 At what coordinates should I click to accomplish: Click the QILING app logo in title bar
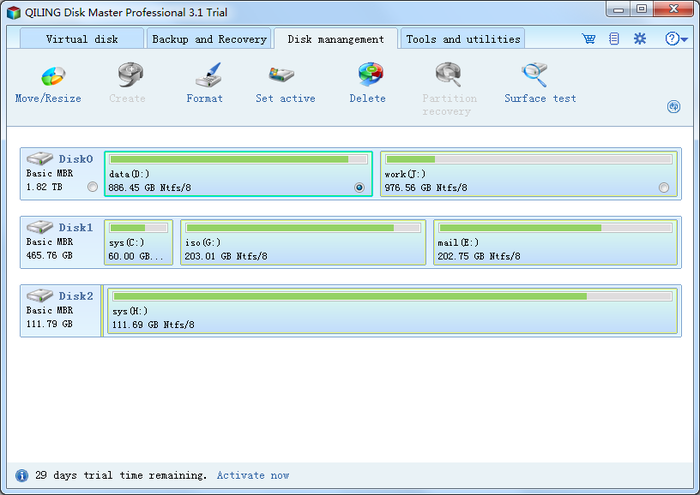tap(14, 12)
